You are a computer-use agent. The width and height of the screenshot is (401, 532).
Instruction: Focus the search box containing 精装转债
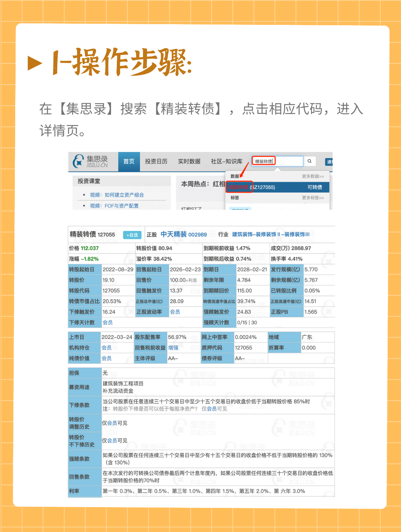[277, 161]
